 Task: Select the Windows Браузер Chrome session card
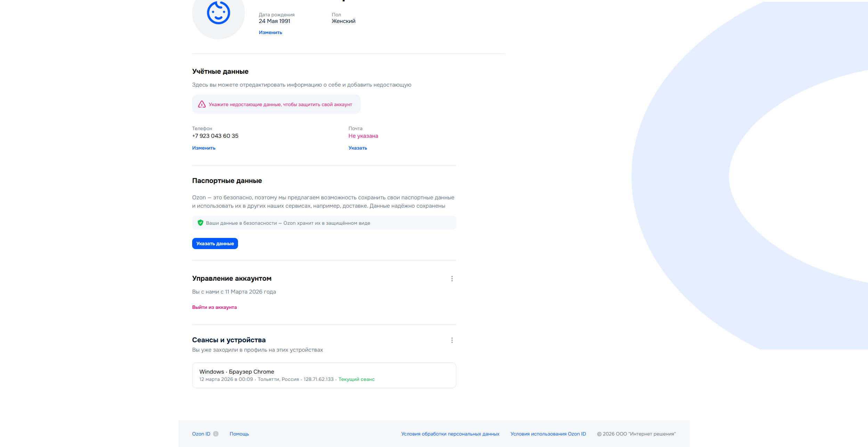click(324, 375)
